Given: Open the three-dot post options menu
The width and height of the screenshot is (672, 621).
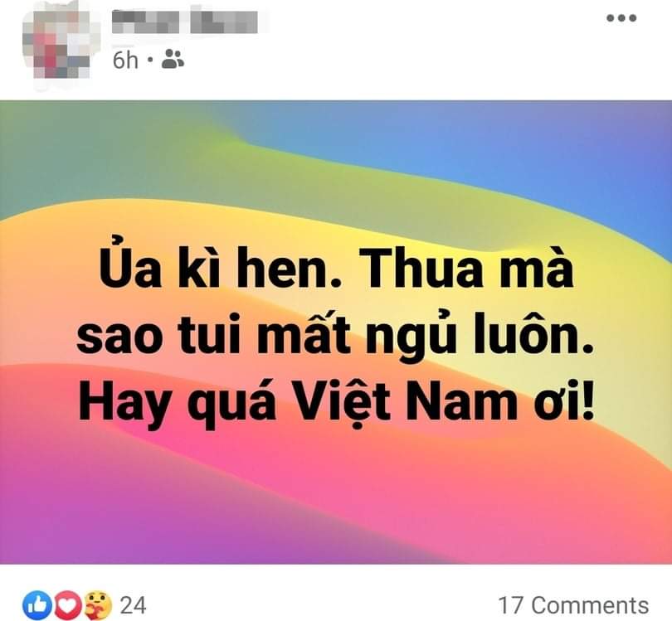Looking at the screenshot, I should (x=621, y=18).
